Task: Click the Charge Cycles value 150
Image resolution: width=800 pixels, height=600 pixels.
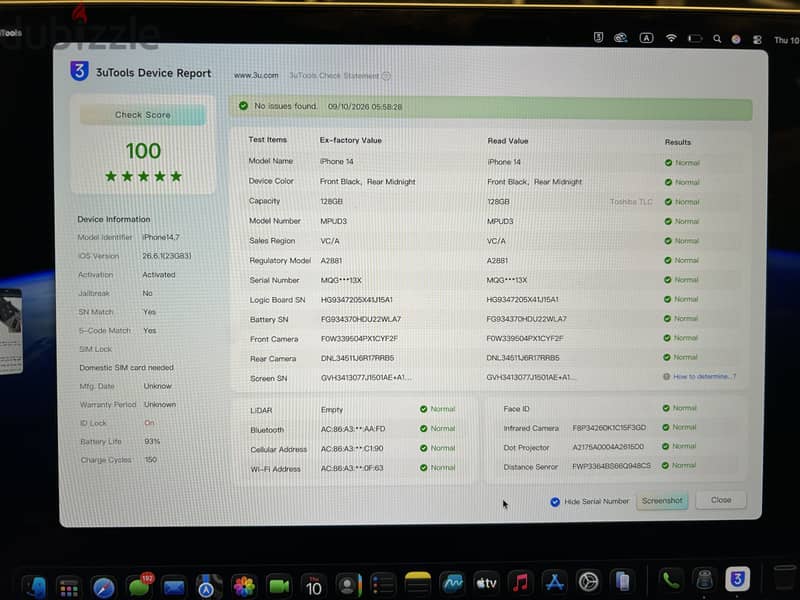Action: tap(151, 460)
